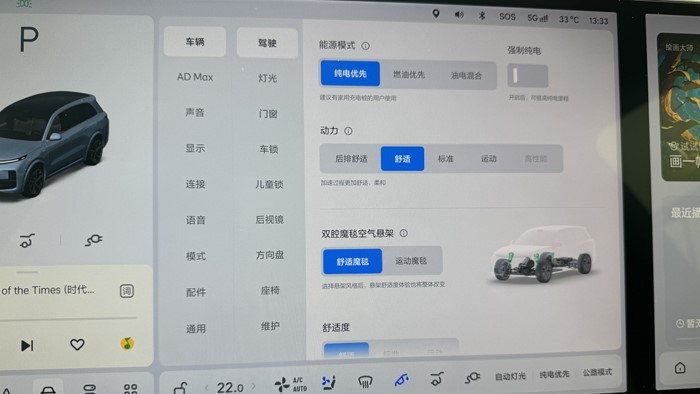This screenshot has height=394, width=700.
Task: Toggle the 强制纯电 switch
Action: (527, 75)
